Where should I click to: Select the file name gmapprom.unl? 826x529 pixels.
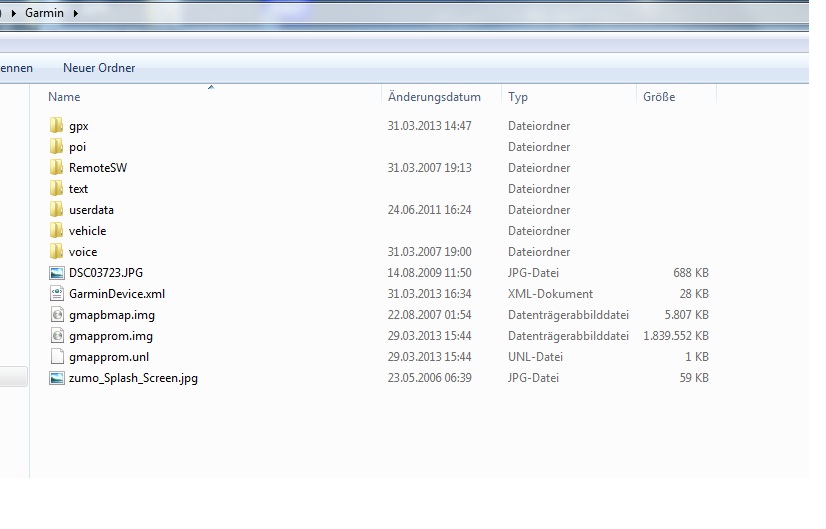pyautogui.click(x=109, y=357)
